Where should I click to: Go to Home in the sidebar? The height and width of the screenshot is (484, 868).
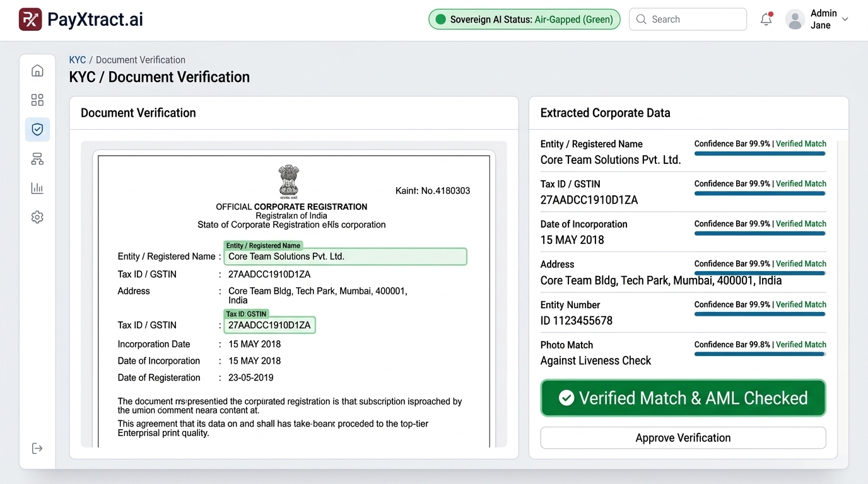(x=37, y=71)
